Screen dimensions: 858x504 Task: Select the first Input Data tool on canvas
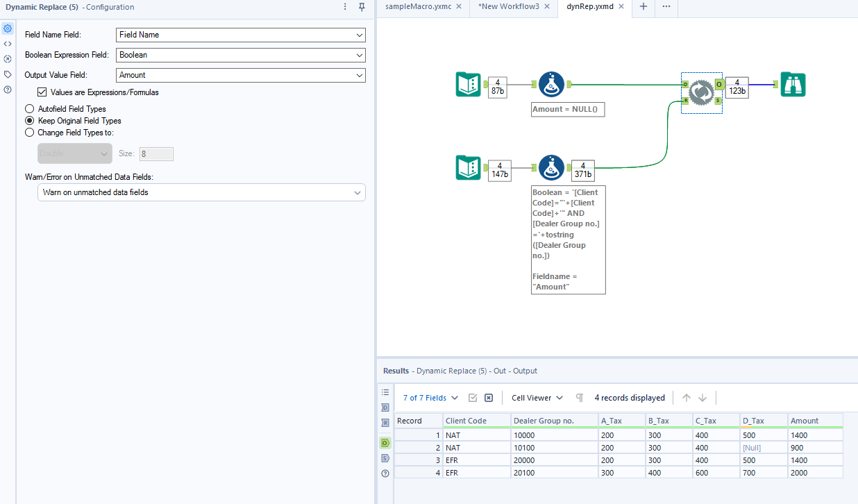469,84
